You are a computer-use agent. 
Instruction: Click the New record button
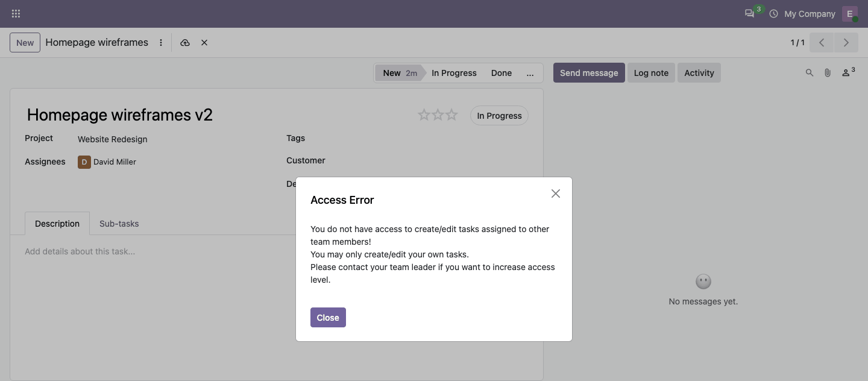(25, 43)
